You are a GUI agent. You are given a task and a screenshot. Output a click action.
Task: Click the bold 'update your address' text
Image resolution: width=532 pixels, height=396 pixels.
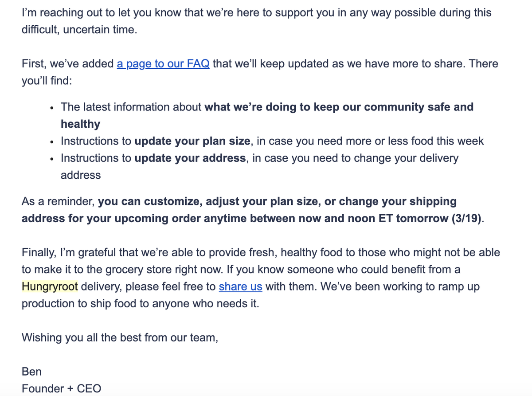click(190, 158)
